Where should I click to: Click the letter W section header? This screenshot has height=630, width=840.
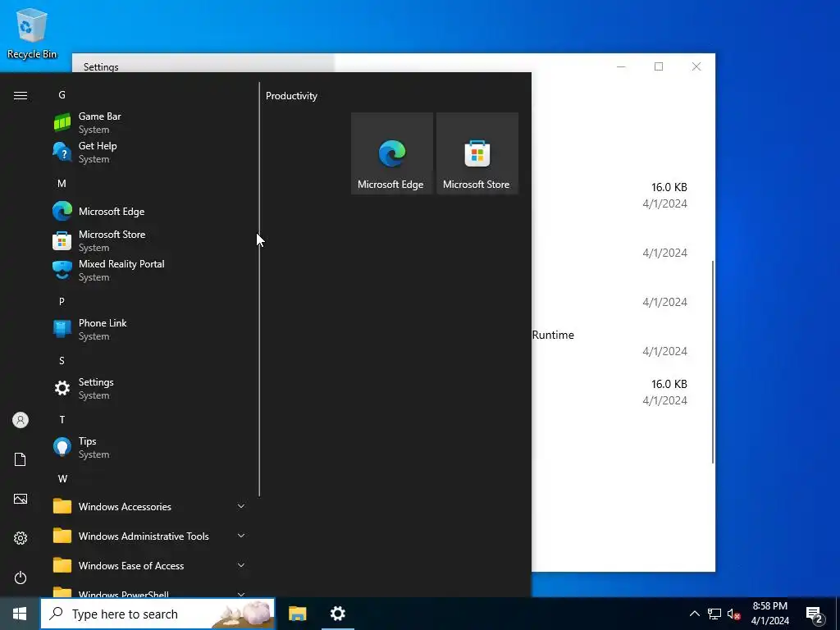(x=62, y=478)
